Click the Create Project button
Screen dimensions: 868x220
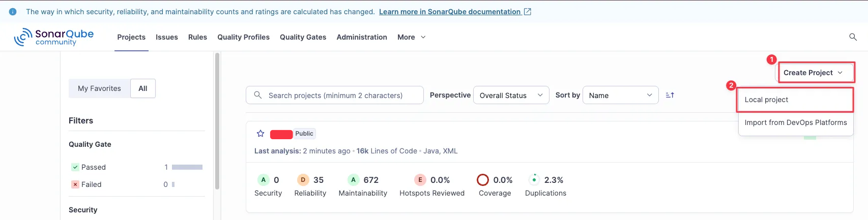click(813, 73)
